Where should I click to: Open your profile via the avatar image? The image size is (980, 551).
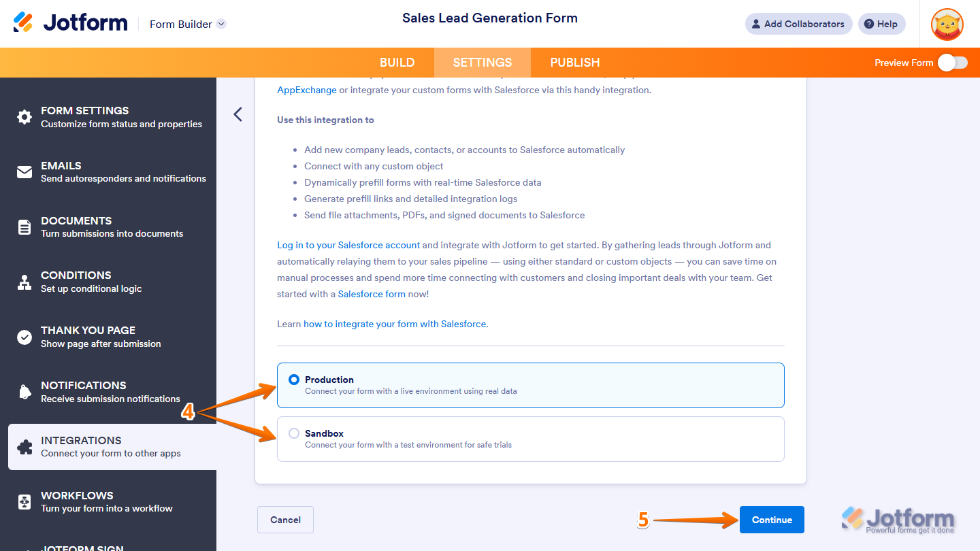point(947,24)
